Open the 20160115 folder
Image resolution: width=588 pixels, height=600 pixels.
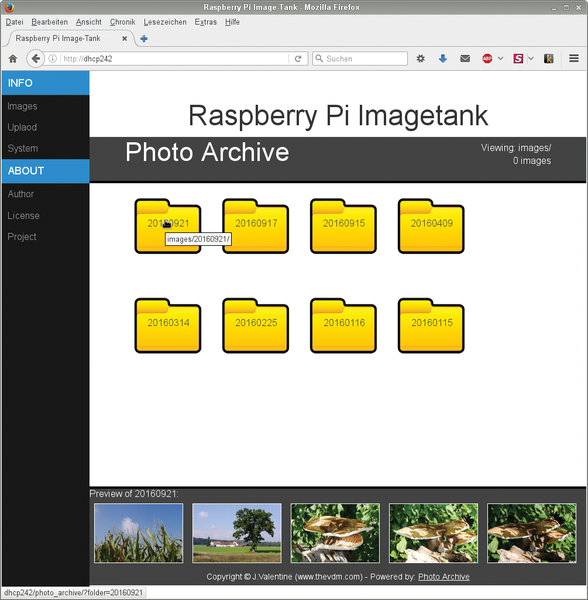pyautogui.click(x=431, y=326)
